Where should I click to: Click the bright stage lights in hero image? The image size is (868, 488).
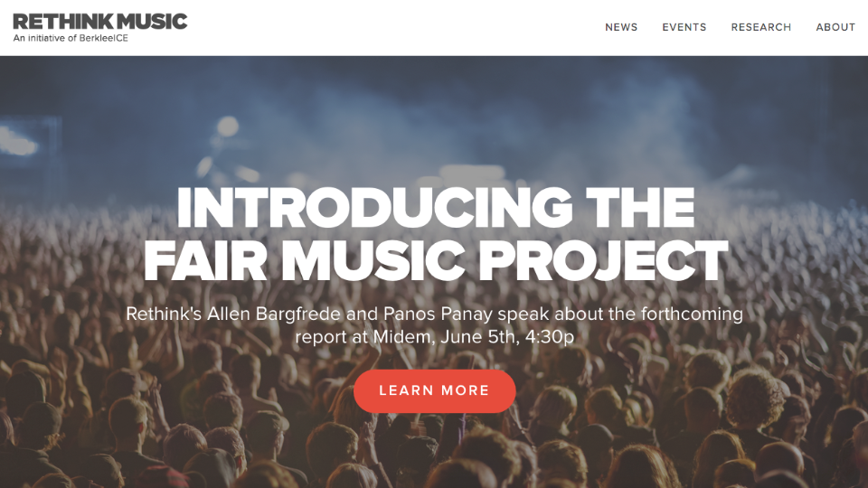tap(227, 127)
